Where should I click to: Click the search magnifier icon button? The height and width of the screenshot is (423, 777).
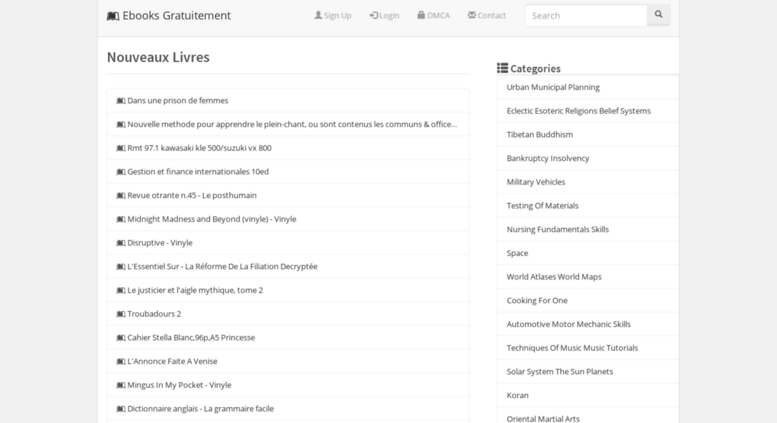[658, 15]
